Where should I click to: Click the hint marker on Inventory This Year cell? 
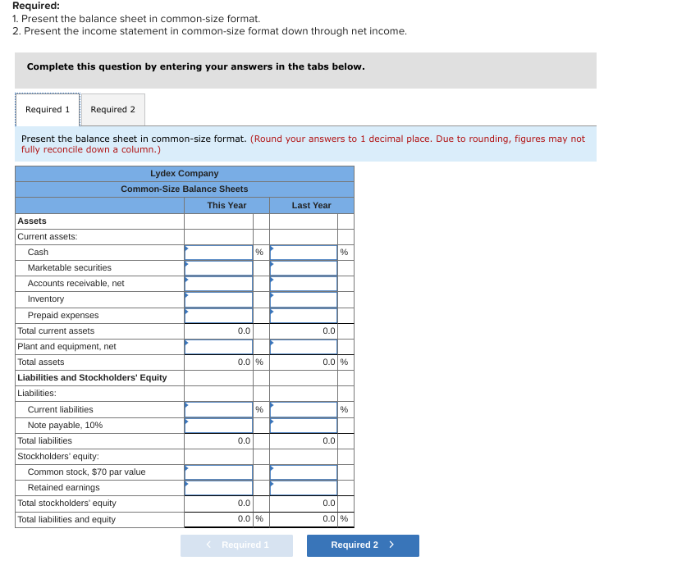pos(187,296)
